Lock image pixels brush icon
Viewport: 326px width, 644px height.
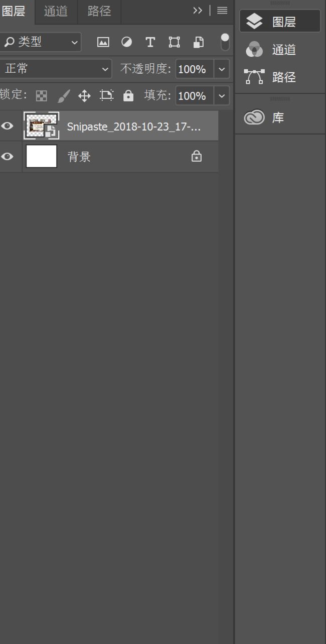click(64, 96)
